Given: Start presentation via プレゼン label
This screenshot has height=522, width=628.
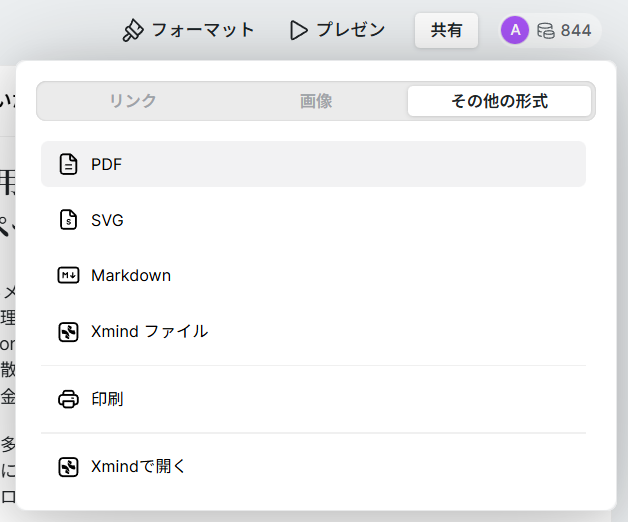Looking at the screenshot, I should pos(351,30).
